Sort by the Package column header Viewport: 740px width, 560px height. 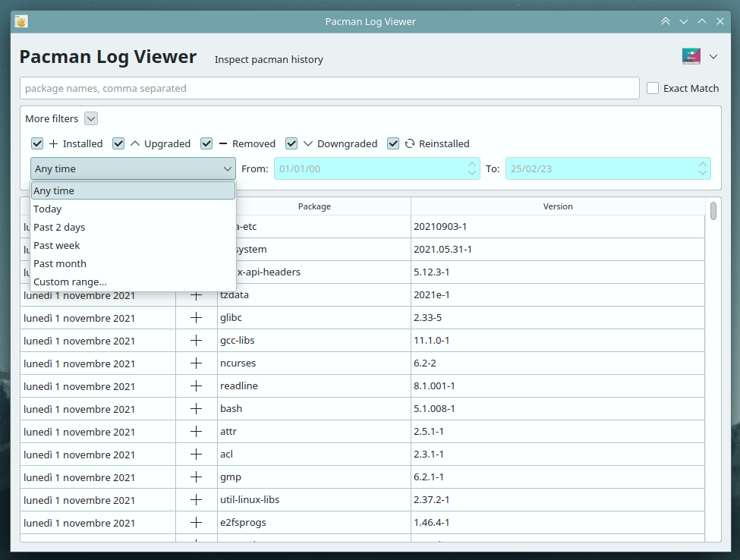pos(314,206)
